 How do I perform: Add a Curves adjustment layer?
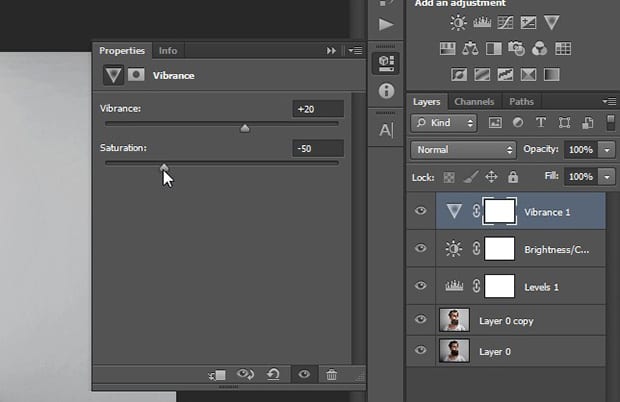pos(505,23)
